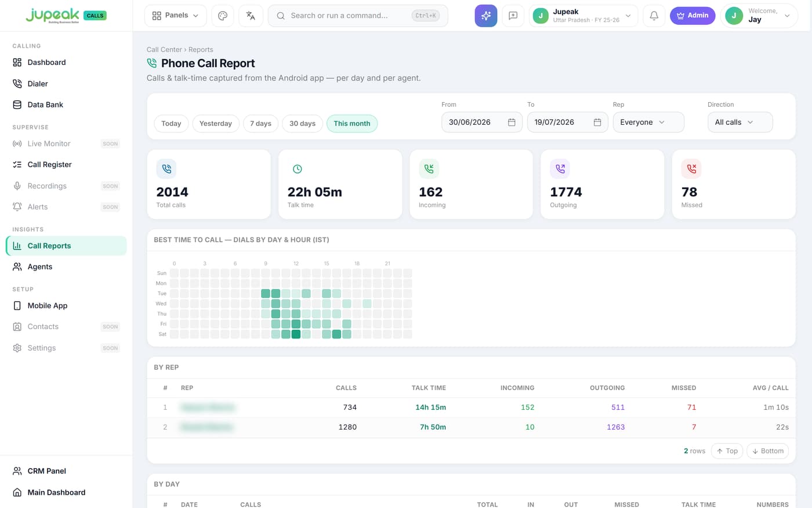The width and height of the screenshot is (812, 508).
Task: Open the Direction All calls dropdown
Action: (740, 123)
